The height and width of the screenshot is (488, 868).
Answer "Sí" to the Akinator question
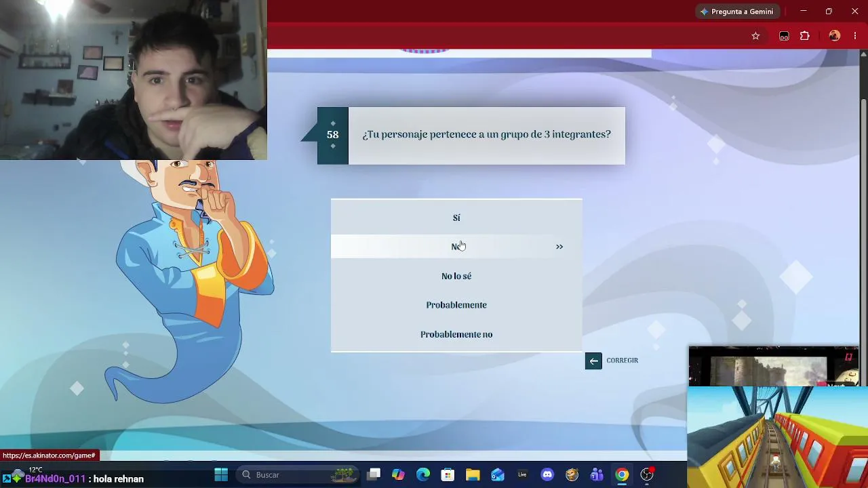[456, 218]
